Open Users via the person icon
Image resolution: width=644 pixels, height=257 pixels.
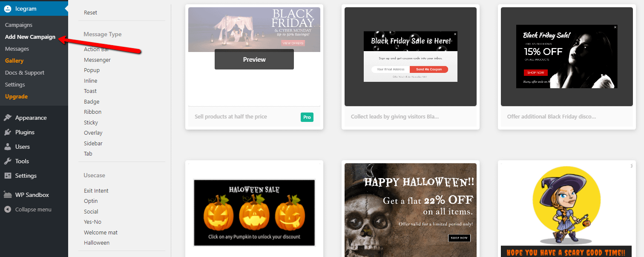tap(8, 147)
